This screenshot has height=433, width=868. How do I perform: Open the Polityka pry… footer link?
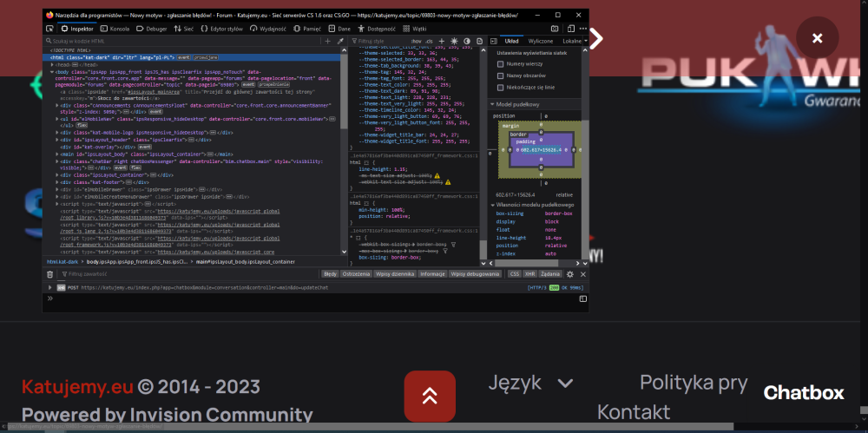coord(694,383)
